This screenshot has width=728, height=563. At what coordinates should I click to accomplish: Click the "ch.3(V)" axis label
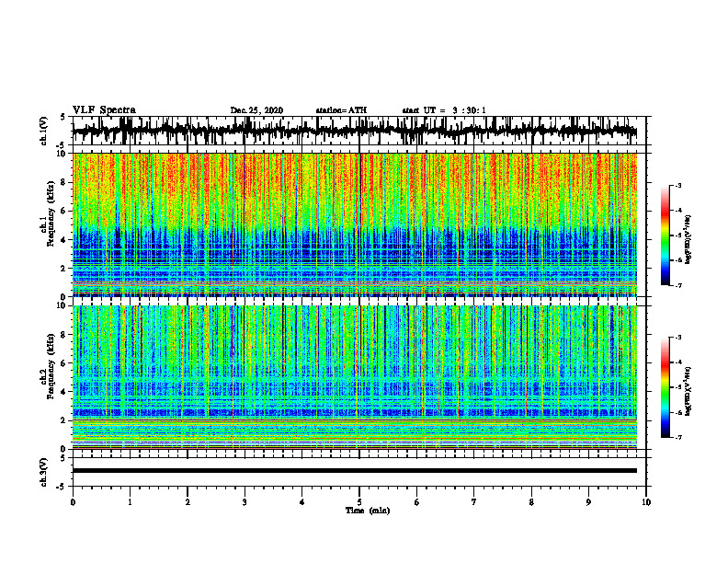[x=44, y=472]
